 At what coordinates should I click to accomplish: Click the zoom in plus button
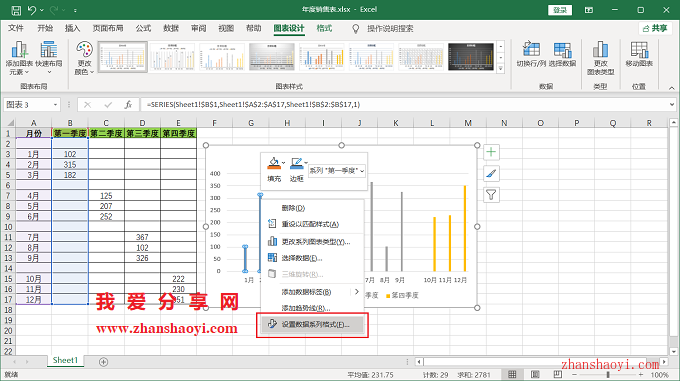click(x=641, y=374)
